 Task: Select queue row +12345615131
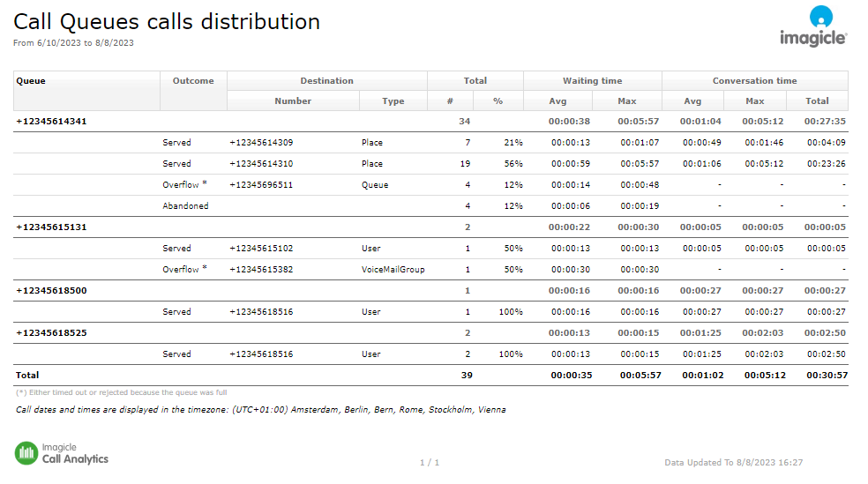coord(52,227)
